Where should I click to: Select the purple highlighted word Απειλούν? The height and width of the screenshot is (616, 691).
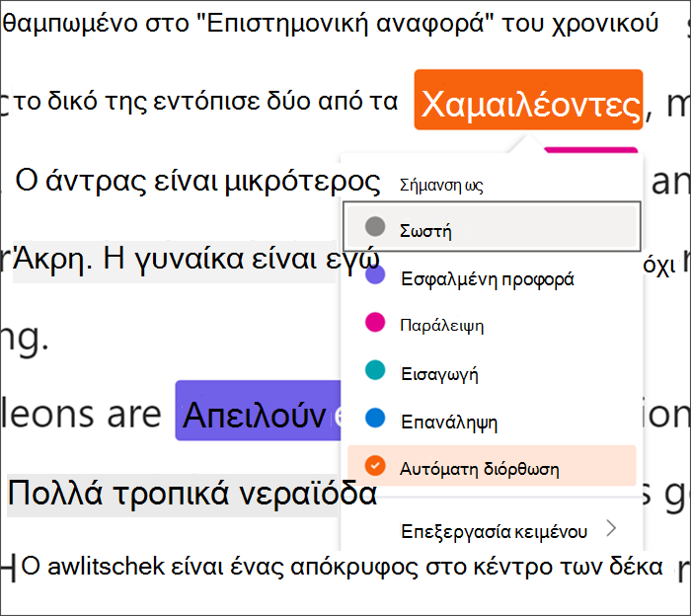click(x=258, y=411)
